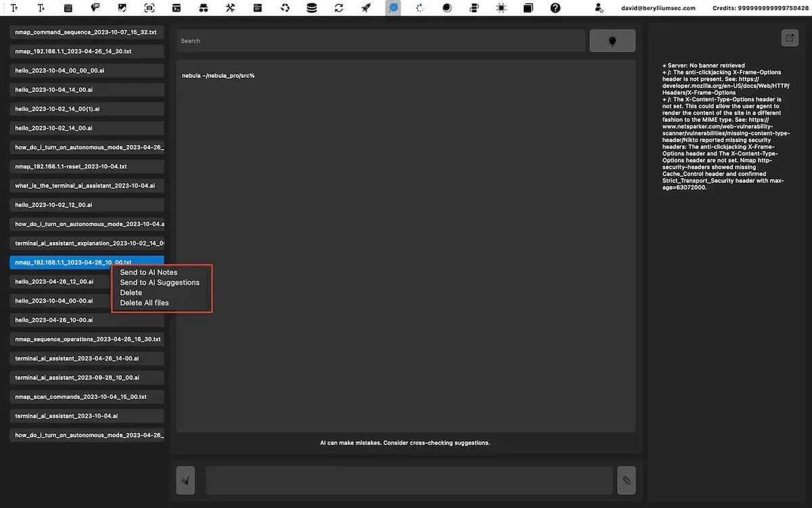Open the help question mark icon
Viewport: 812px width, 508px height.
[x=556, y=8]
